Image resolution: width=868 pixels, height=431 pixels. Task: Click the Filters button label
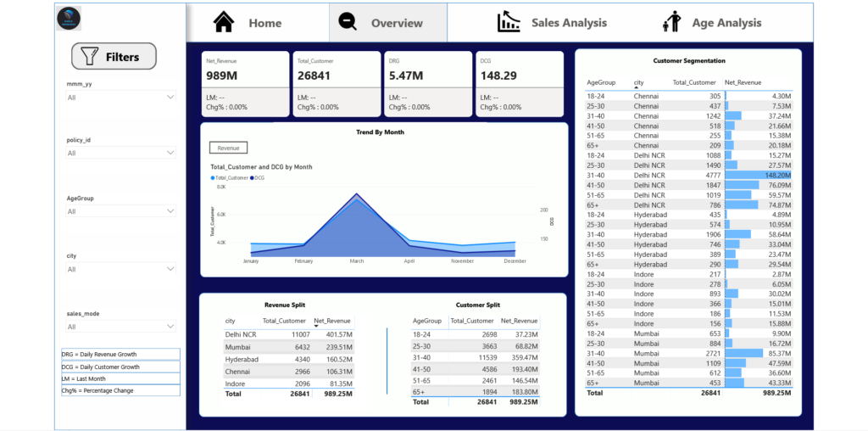122,57
